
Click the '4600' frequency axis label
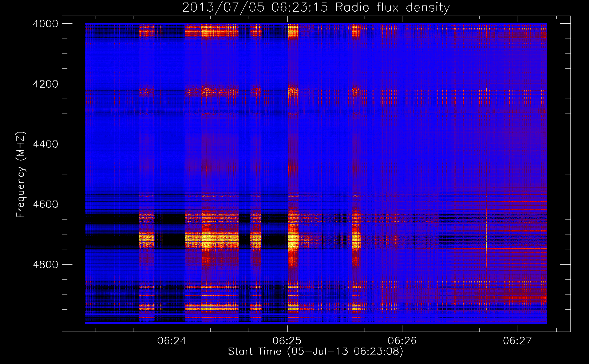(46, 204)
